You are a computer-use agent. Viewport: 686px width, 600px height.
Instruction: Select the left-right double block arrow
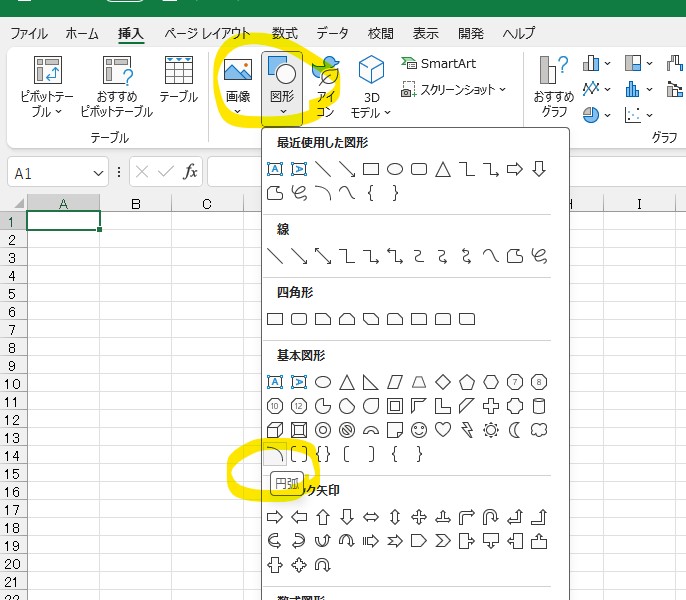pos(371,517)
